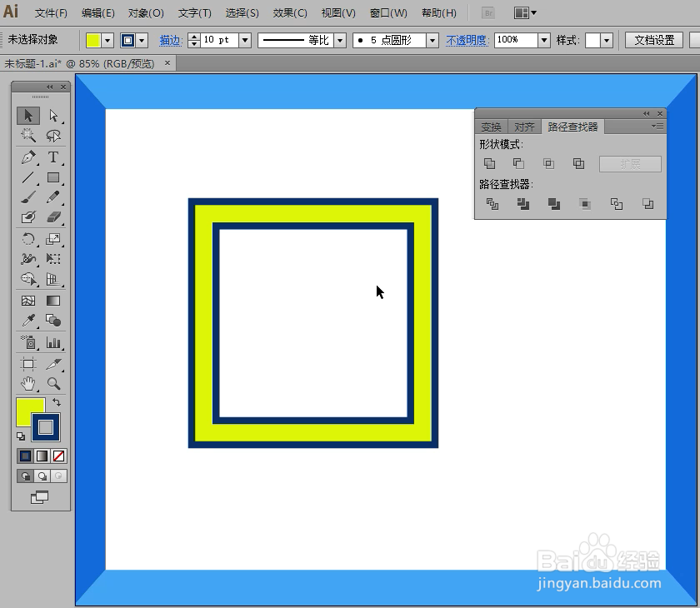Viewport: 700px width, 608px height.
Task: Select the Rectangle tool
Action: coord(53,177)
